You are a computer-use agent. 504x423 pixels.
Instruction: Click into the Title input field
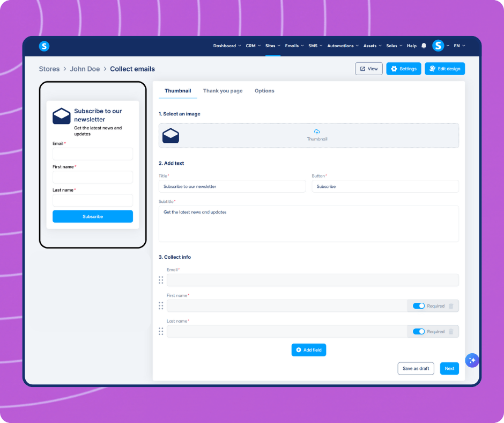(232, 186)
